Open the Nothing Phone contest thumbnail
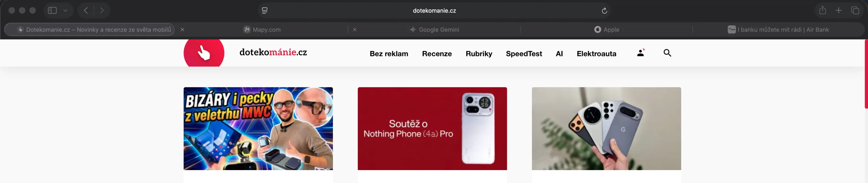Viewport: 868px width, 183px height. [432, 128]
